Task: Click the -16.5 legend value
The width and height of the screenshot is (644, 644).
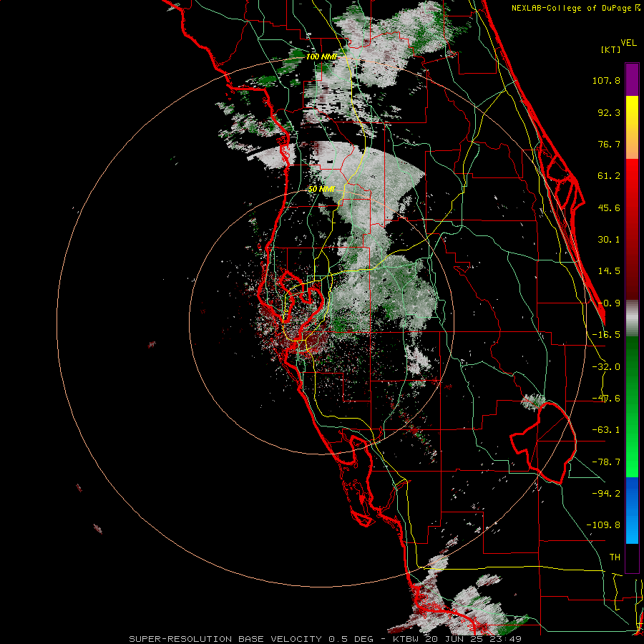Action: [606, 335]
